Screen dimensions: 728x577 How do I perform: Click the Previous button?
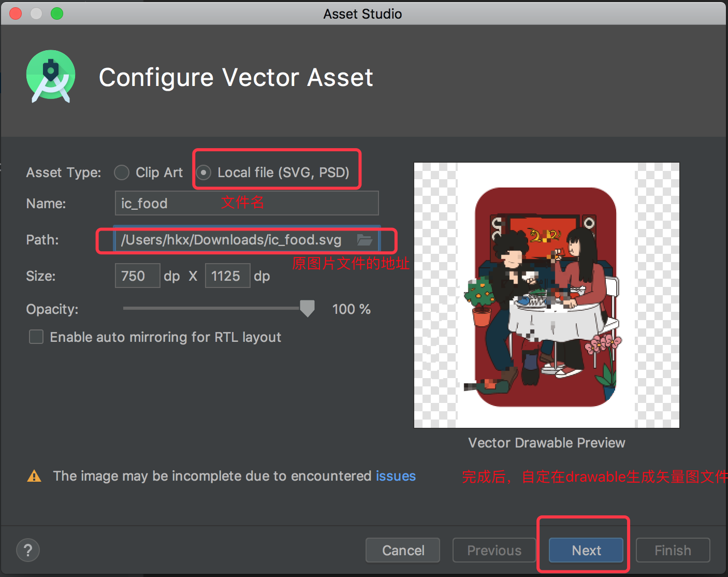point(493,550)
